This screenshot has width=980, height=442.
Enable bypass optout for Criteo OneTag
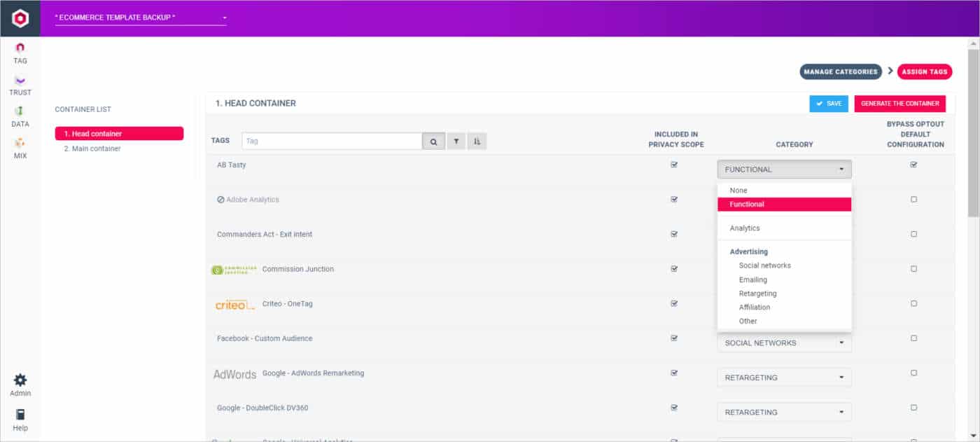(913, 304)
